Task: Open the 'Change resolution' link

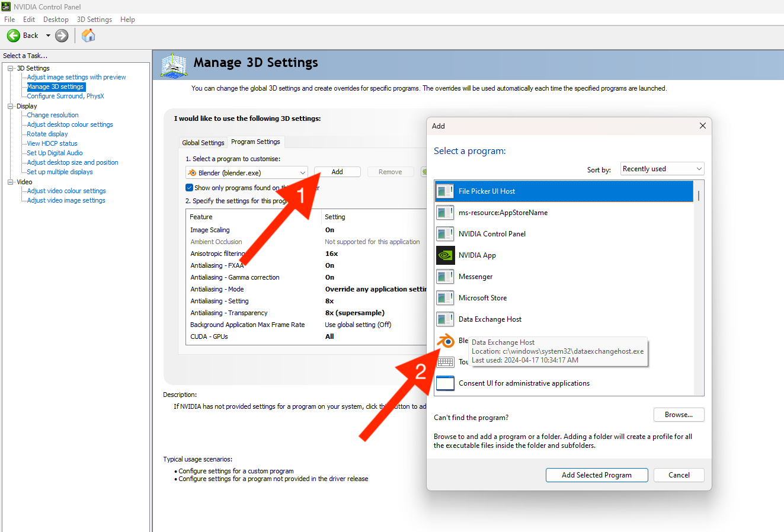Action: 53,115
